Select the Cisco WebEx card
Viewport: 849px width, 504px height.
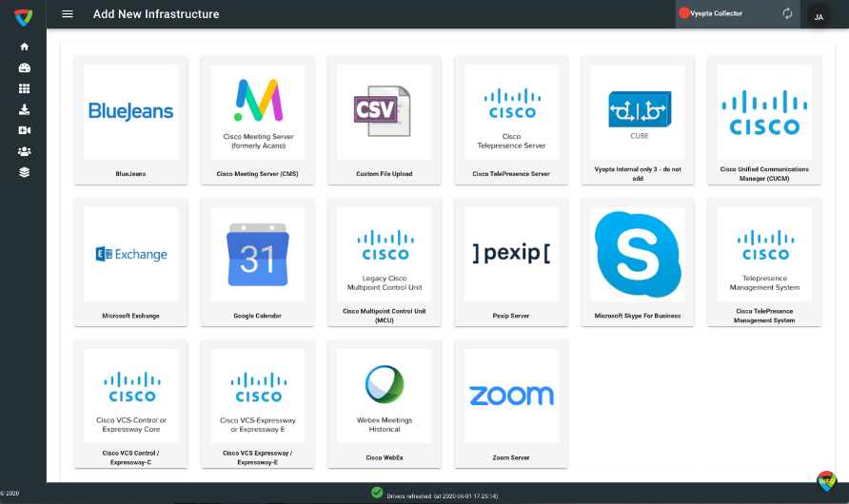pyautogui.click(x=384, y=404)
